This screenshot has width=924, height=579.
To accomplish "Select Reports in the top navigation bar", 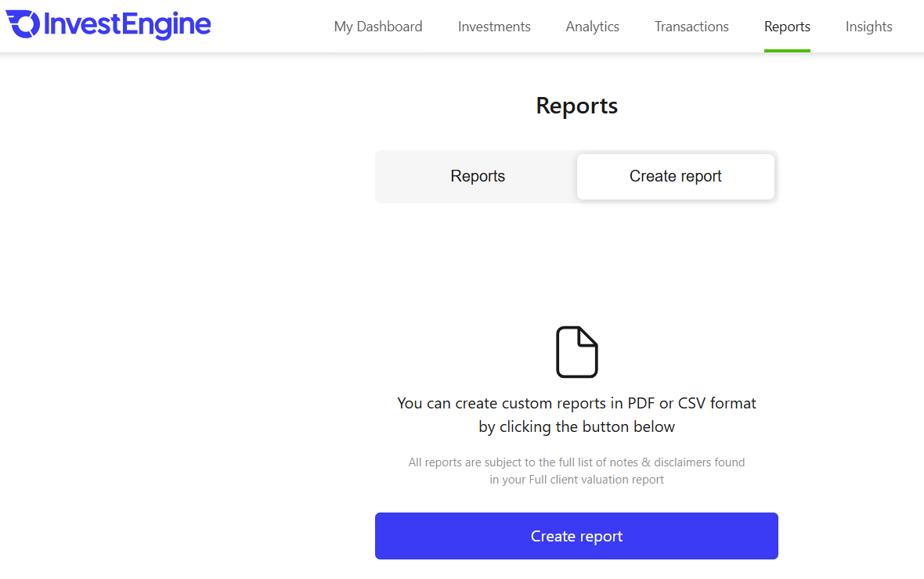I will pyautogui.click(x=787, y=27).
